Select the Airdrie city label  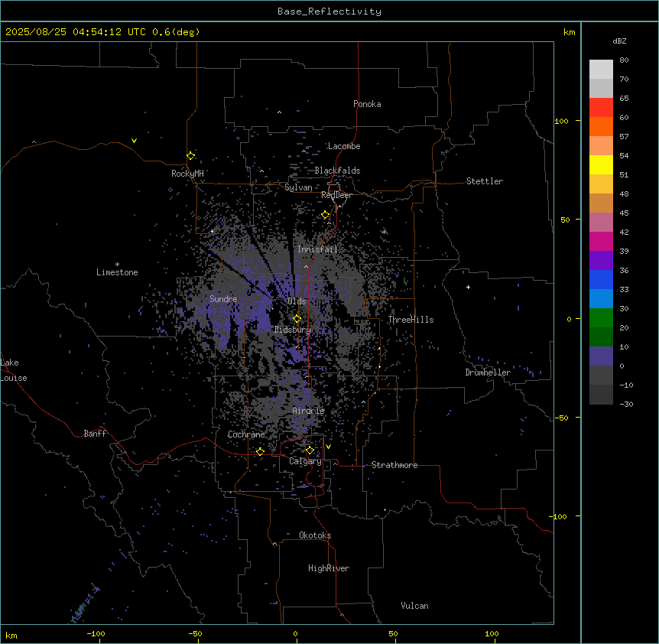(309, 411)
